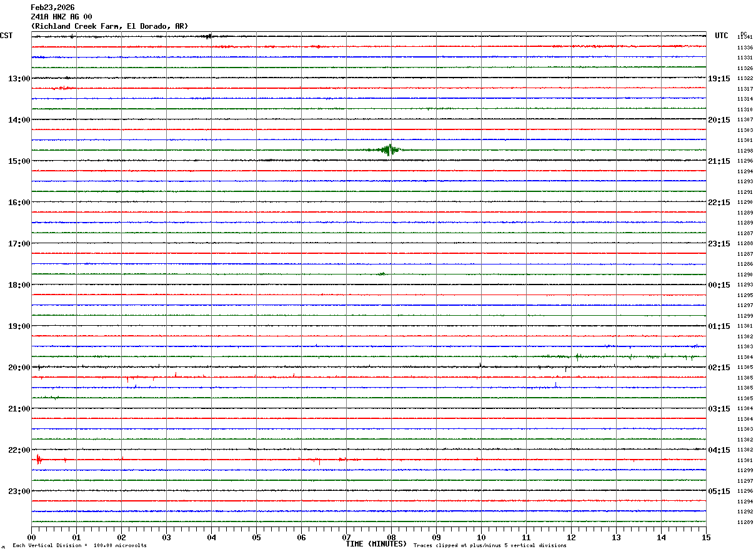The height and width of the screenshot is (554, 756).
Task: Click the 00 minute tick label on the x-axis
Action: tap(31, 537)
